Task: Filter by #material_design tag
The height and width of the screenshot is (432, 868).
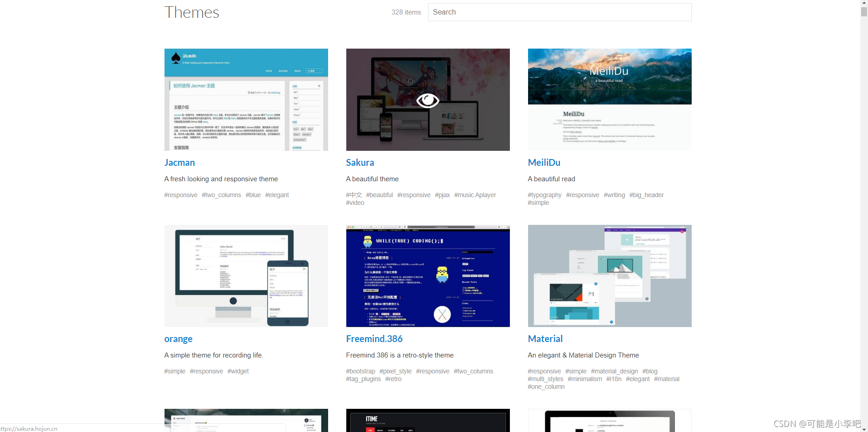Action: [614, 371]
